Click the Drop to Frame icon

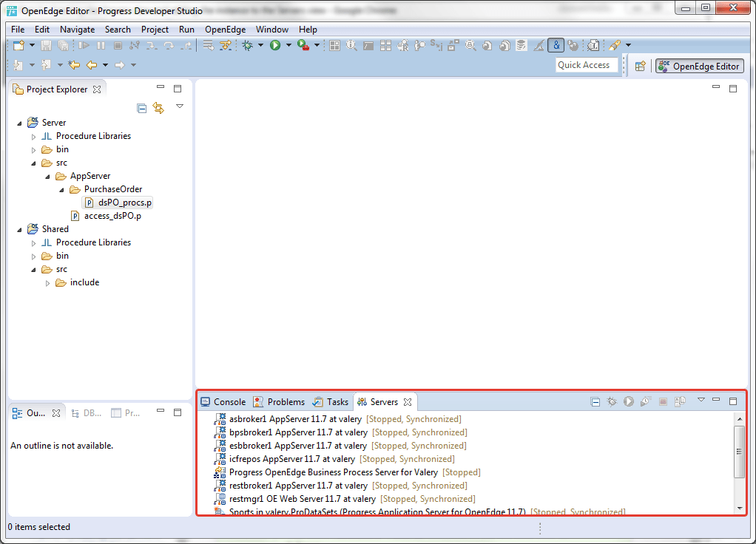(x=209, y=45)
